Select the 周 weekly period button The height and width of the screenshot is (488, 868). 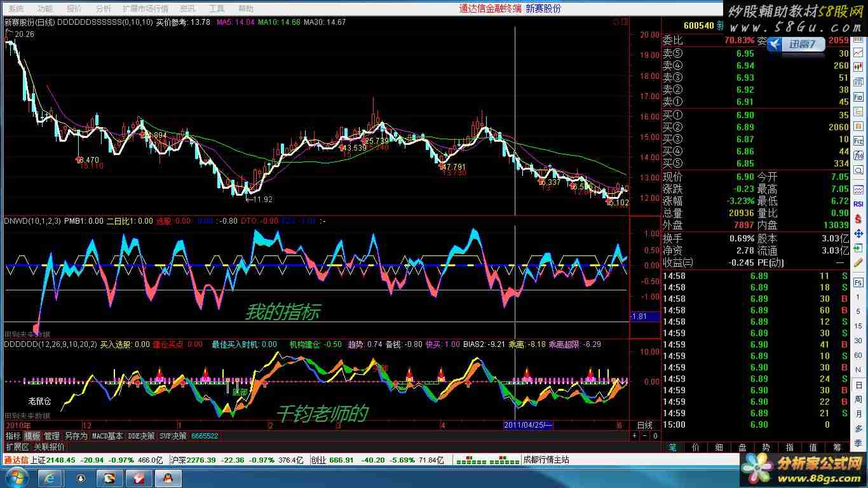point(858,398)
